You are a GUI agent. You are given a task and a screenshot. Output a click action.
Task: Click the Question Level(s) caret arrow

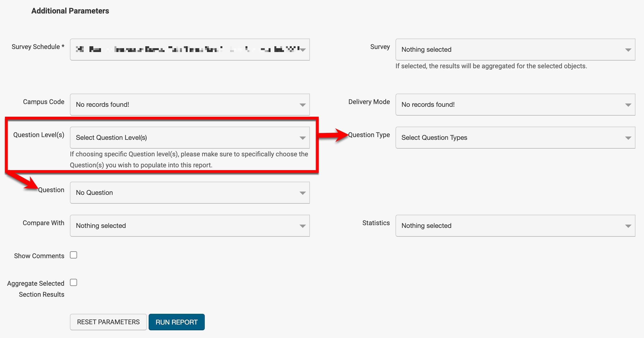302,138
